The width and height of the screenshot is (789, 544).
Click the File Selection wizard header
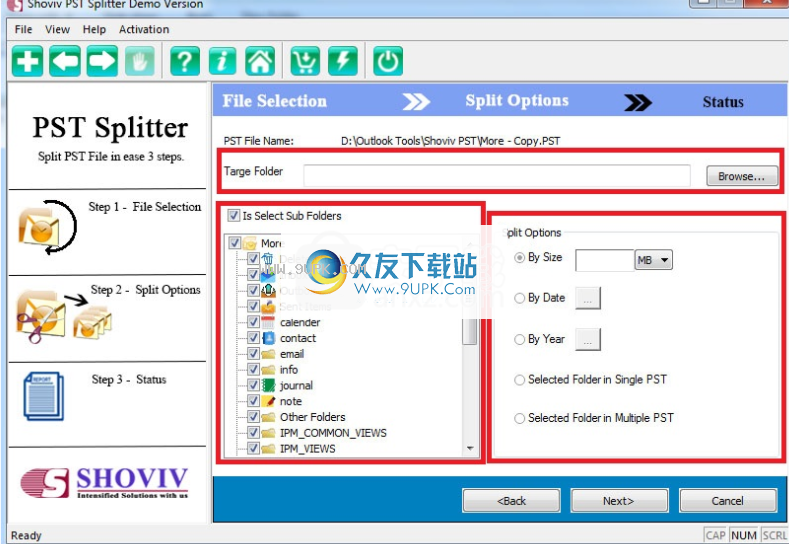[275, 101]
